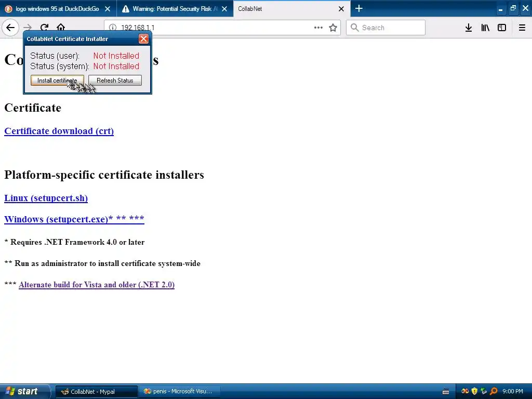Click the 9:00 PM system clock
The image size is (532, 399).
click(x=513, y=391)
